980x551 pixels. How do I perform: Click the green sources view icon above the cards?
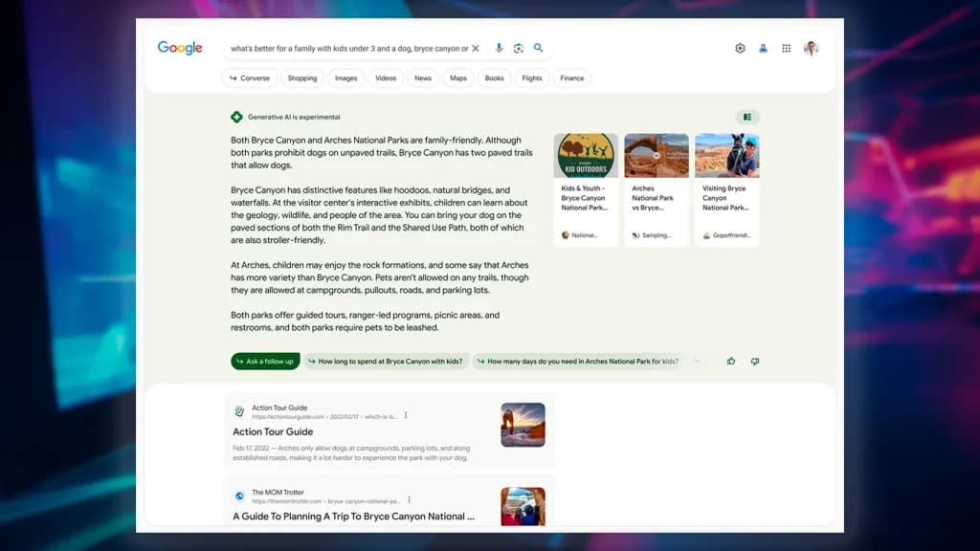tap(746, 116)
